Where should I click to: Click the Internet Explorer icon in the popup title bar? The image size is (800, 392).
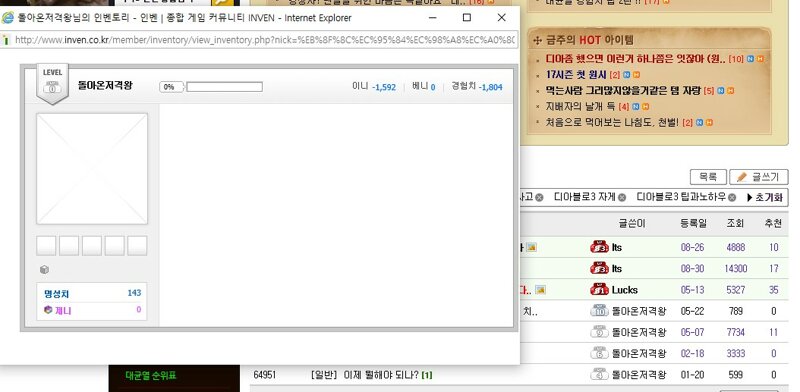click(x=8, y=18)
